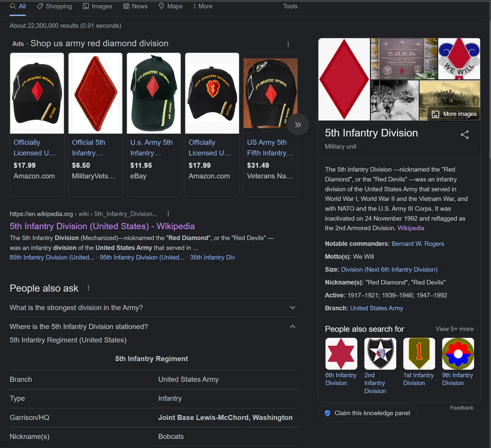Image resolution: width=491 pixels, height=448 pixels.
Task: Open the 9th Infantry Division insignia icon
Action: (x=458, y=354)
